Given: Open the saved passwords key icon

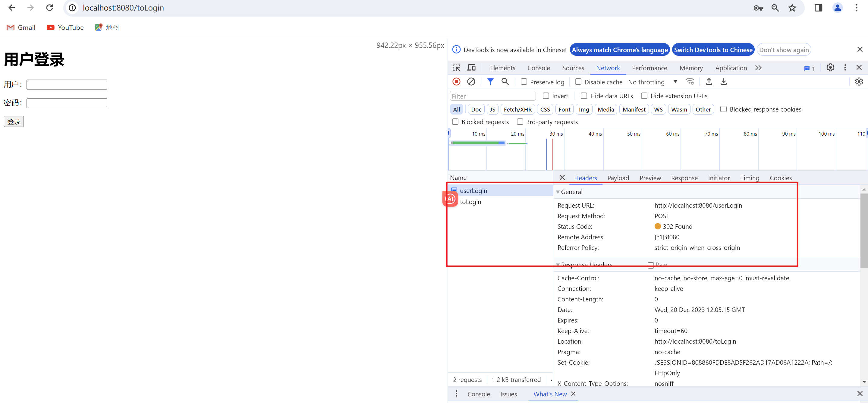Looking at the screenshot, I should click(758, 8).
